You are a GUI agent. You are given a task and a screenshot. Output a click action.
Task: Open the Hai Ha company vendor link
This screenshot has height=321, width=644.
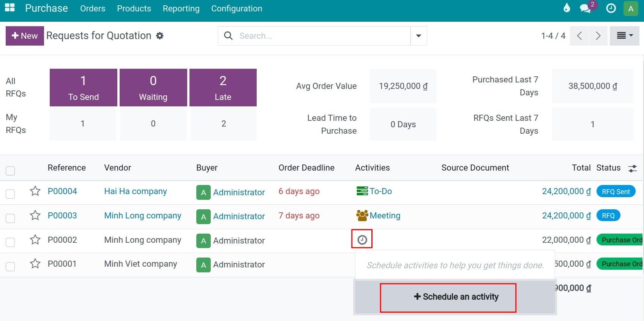click(136, 191)
